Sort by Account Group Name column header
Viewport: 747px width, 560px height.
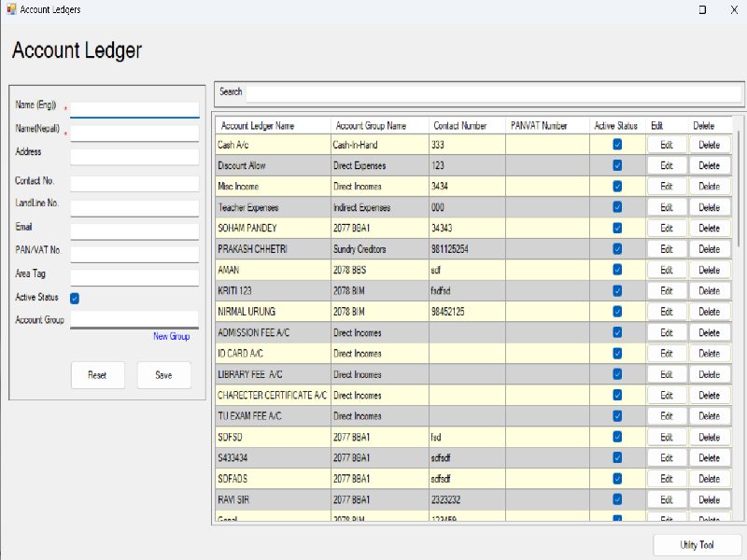pyautogui.click(x=371, y=126)
